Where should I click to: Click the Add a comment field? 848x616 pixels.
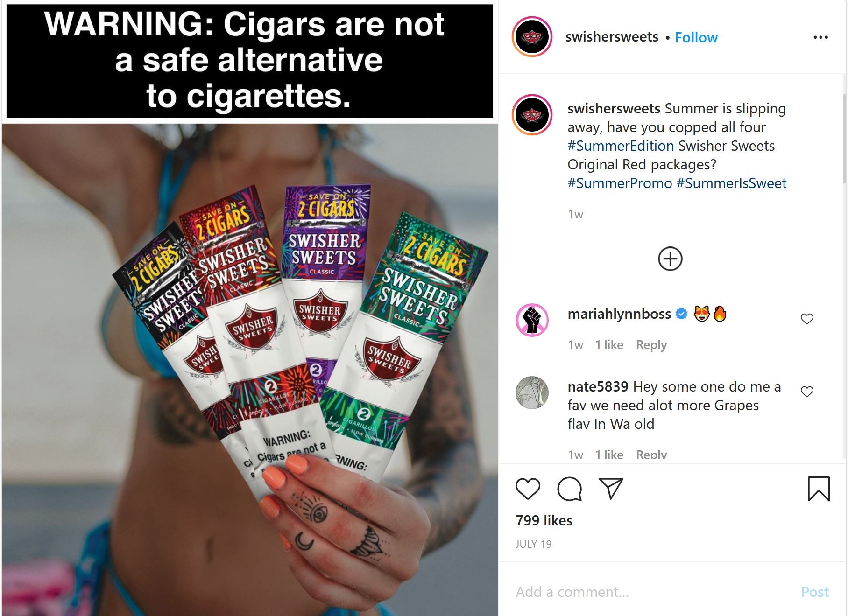[x=654, y=592]
